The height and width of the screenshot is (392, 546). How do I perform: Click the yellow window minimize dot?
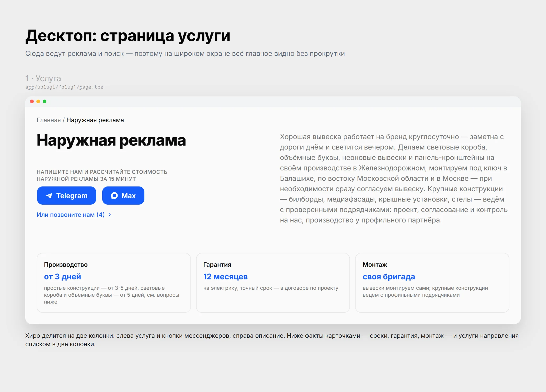point(38,101)
